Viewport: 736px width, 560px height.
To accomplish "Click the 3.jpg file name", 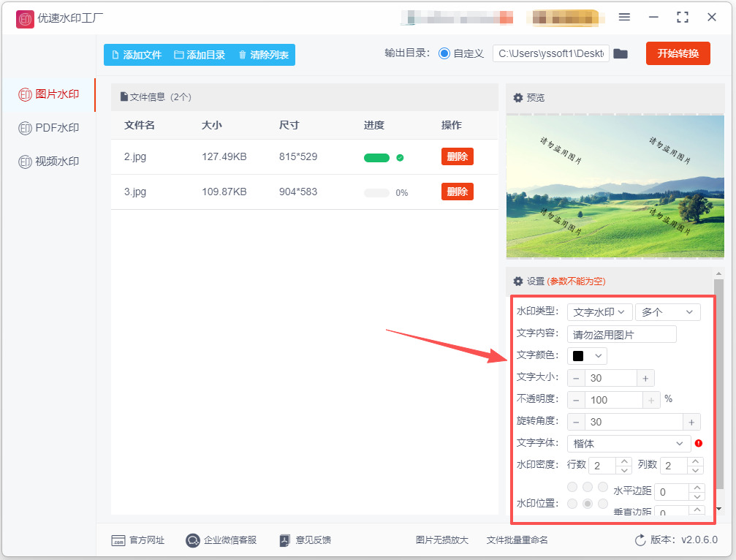I will (x=135, y=192).
